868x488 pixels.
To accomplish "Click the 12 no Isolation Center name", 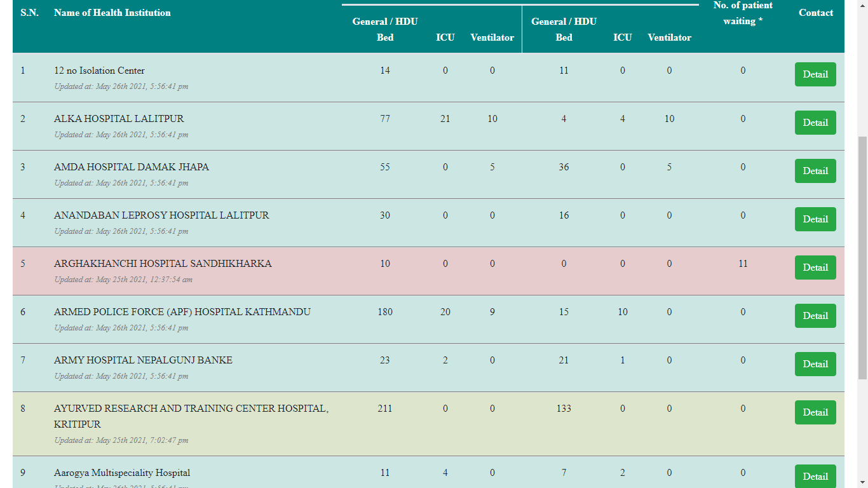I will (99, 71).
